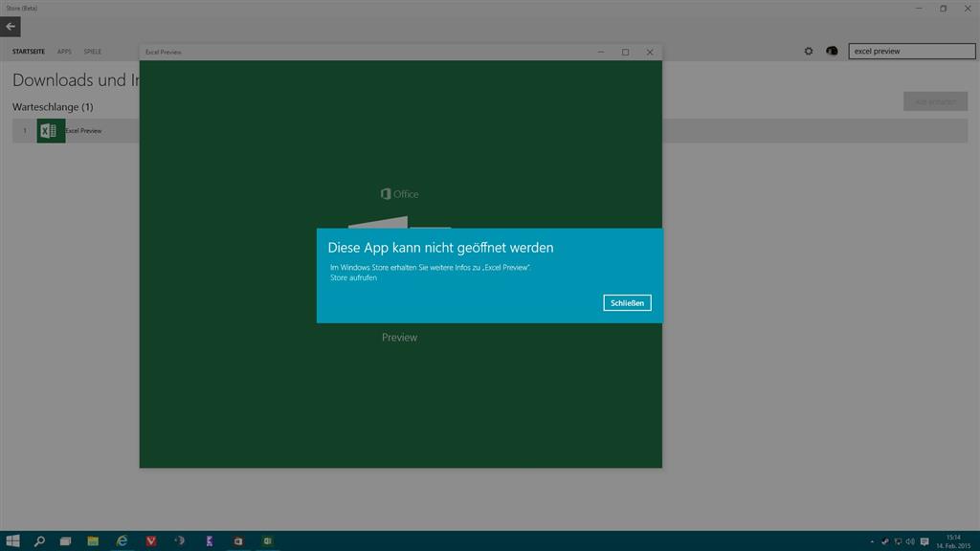
Task: Switch to the Apps tab in the Store
Action: click(x=64, y=52)
